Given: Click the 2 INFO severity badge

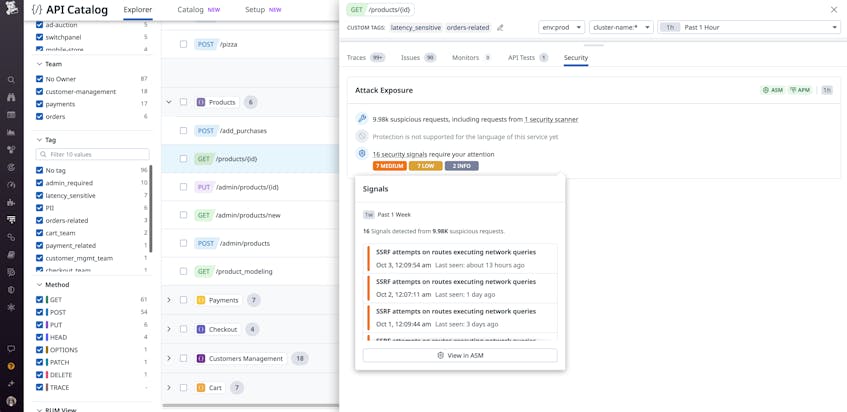Looking at the screenshot, I should pos(461,166).
